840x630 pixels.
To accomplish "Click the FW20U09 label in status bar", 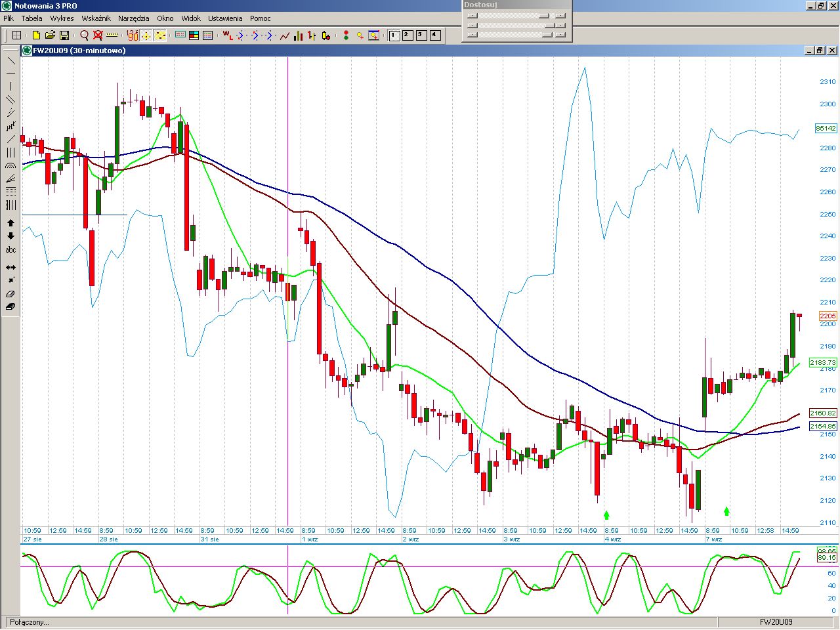I will 776,622.
